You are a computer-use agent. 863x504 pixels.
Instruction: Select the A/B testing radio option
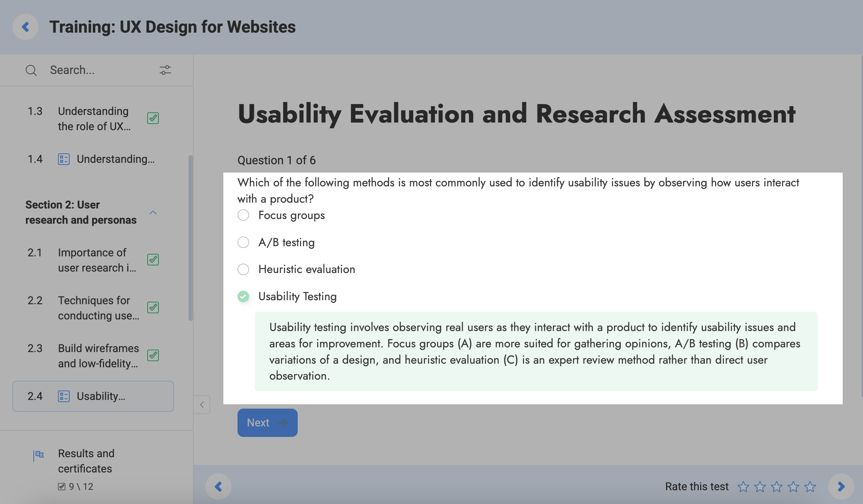click(243, 242)
